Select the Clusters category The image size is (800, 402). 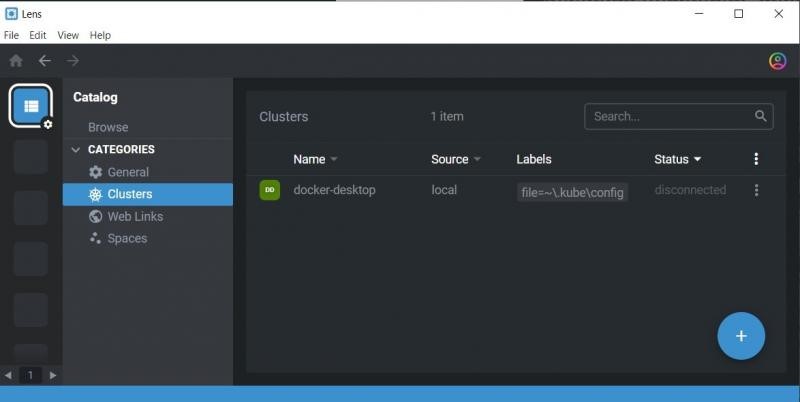point(148,194)
